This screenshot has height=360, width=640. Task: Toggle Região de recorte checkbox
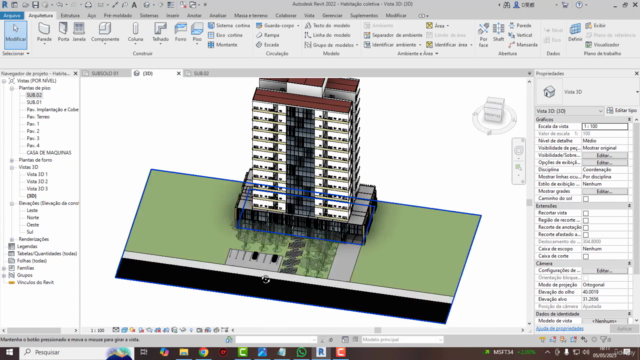click(586, 220)
